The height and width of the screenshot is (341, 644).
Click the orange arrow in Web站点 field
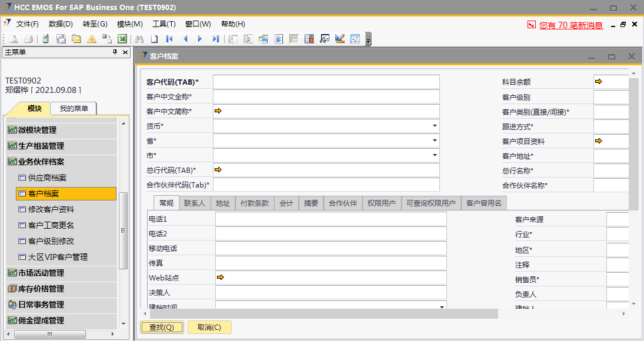(221, 277)
